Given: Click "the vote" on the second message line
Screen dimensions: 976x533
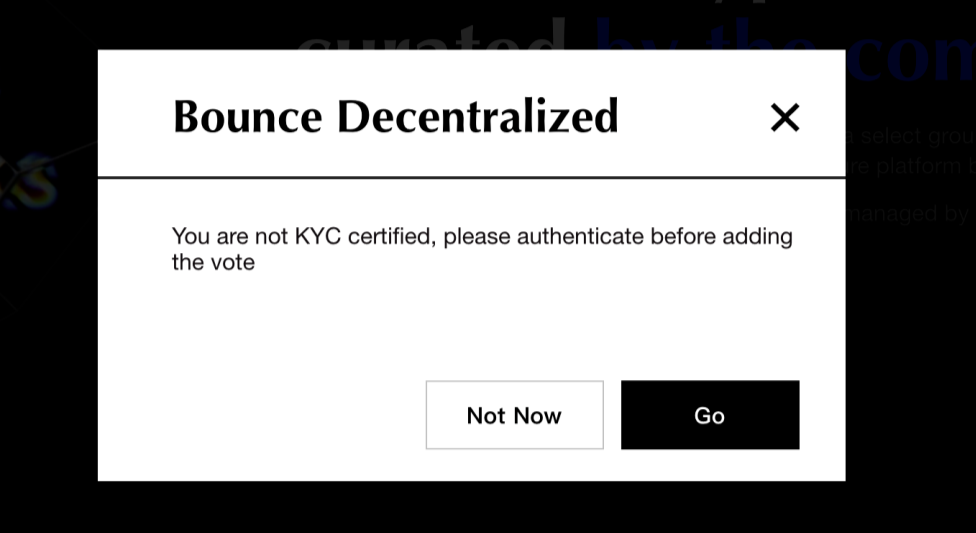Looking at the screenshot, I should click(213, 262).
